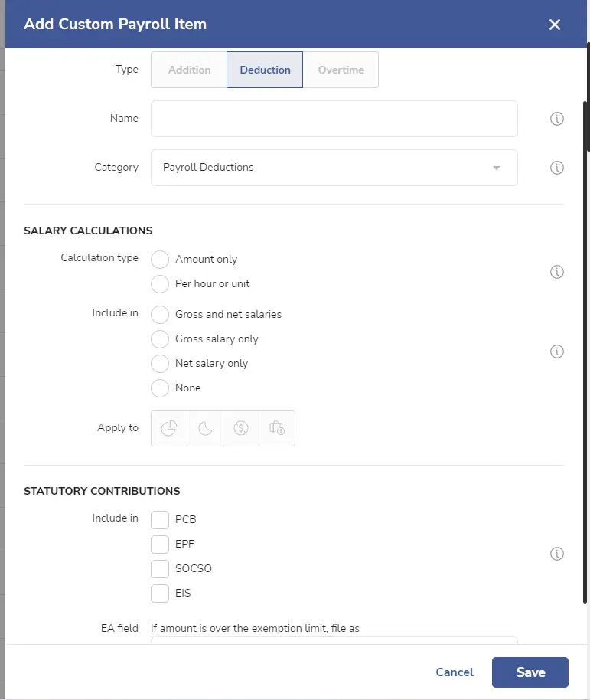The width and height of the screenshot is (590, 700).
Task: Show info for the Category field
Action: point(557,168)
